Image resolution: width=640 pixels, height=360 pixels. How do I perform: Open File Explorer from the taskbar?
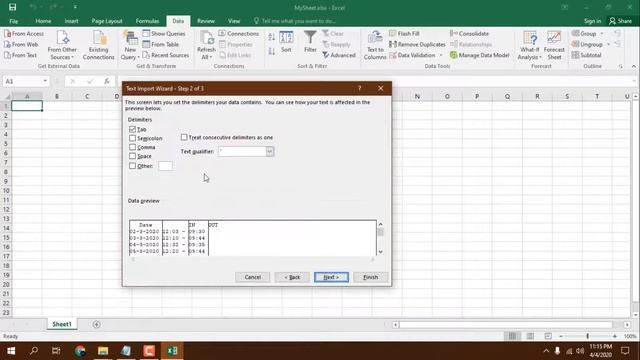pos(103,351)
